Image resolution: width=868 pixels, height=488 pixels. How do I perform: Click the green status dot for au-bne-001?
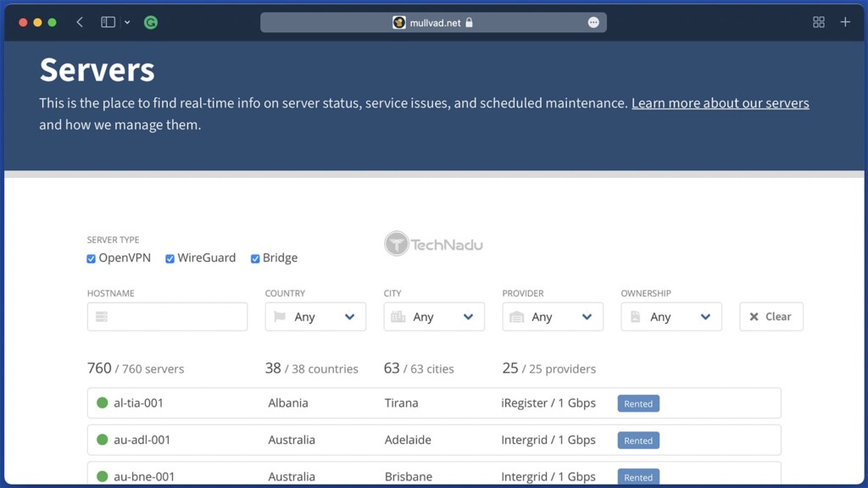pyautogui.click(x=102, y=476)
